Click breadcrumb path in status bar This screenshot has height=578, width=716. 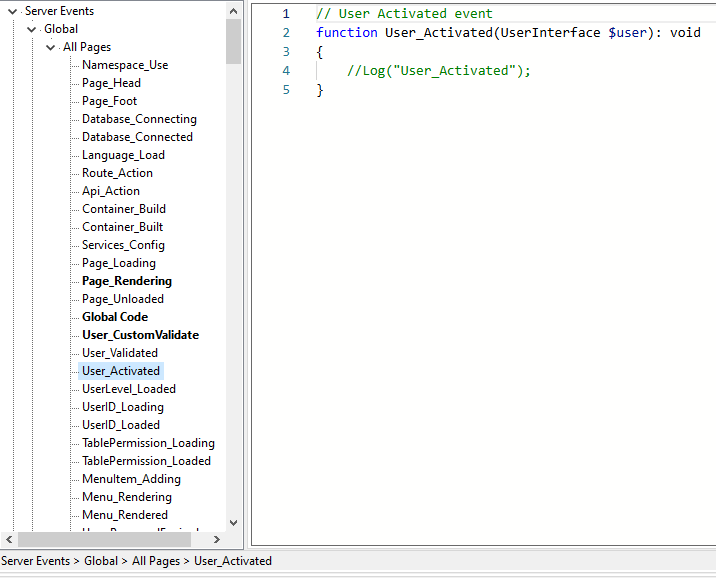(137, 561)
